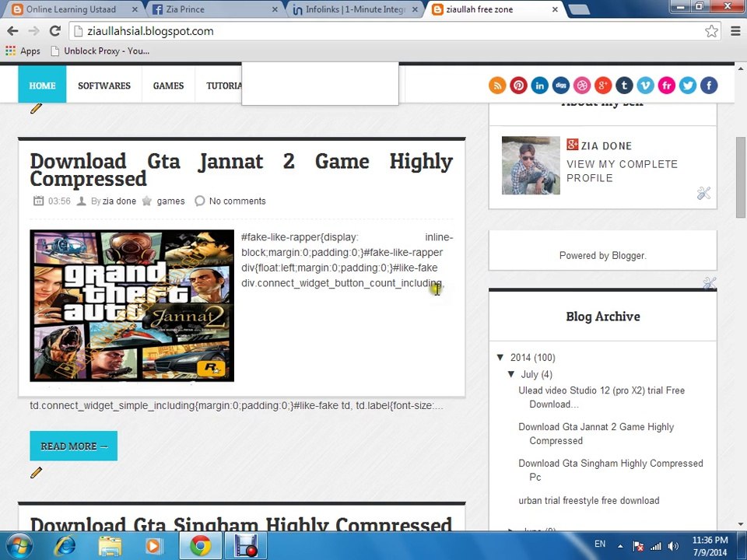The height and width of the screenshot is (560, 747).
Task: Click View My Complete Profile
Action: tap(622, 171)
